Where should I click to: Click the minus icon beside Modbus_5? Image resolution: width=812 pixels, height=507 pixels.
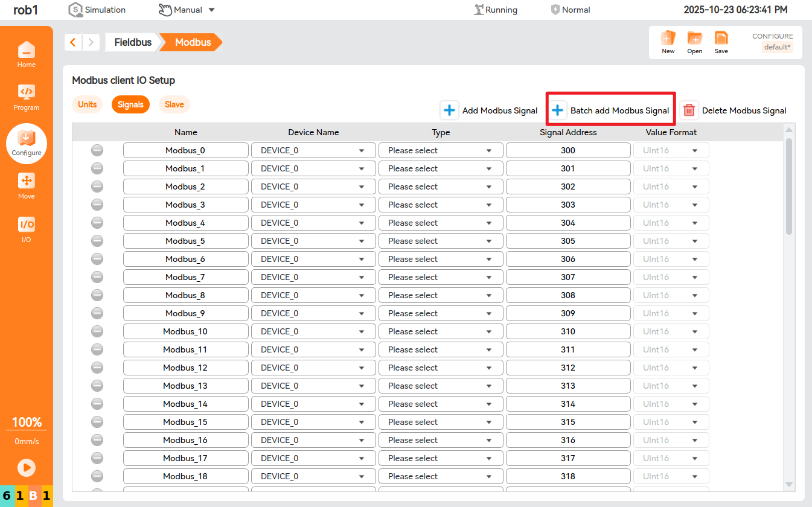[x=97, y=241]
